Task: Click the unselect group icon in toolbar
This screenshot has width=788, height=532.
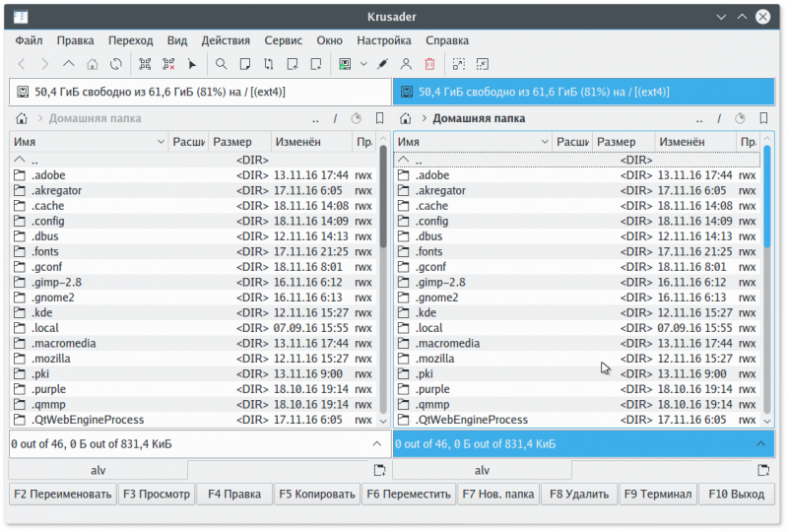Action: [168, 64]
